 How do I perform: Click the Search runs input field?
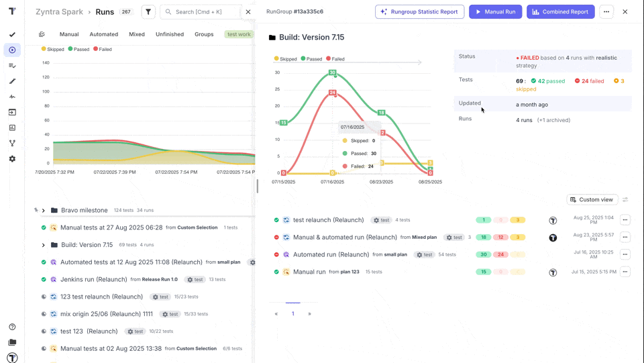tap(205, 12)
